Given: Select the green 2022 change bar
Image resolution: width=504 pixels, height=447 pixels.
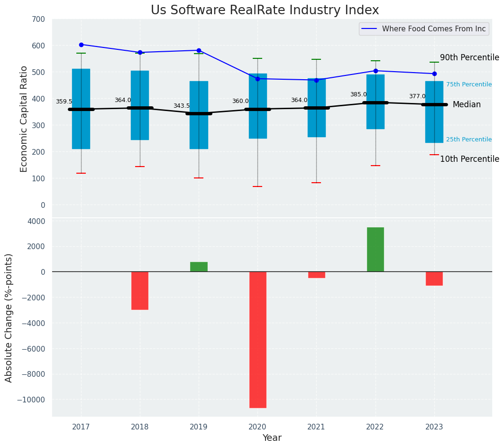Looking at the screenshot, I should click(376, 249).
